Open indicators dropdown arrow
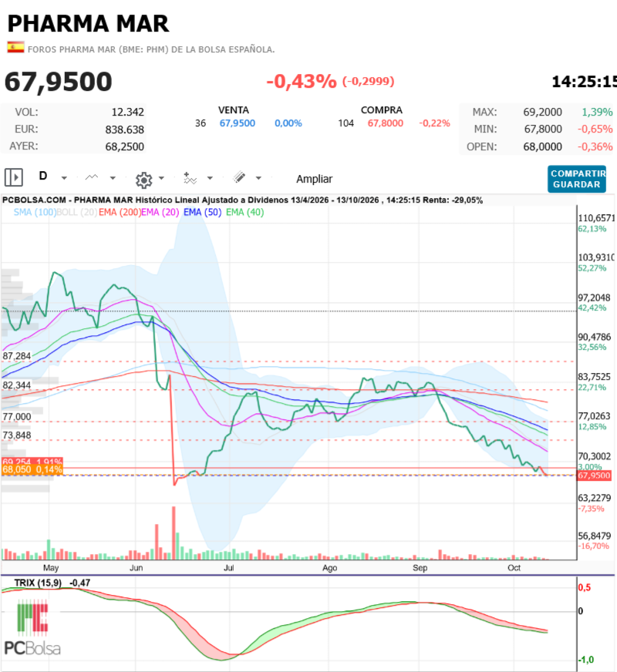The height and width of the screenshot is (672, 617). tap(210, 178)
